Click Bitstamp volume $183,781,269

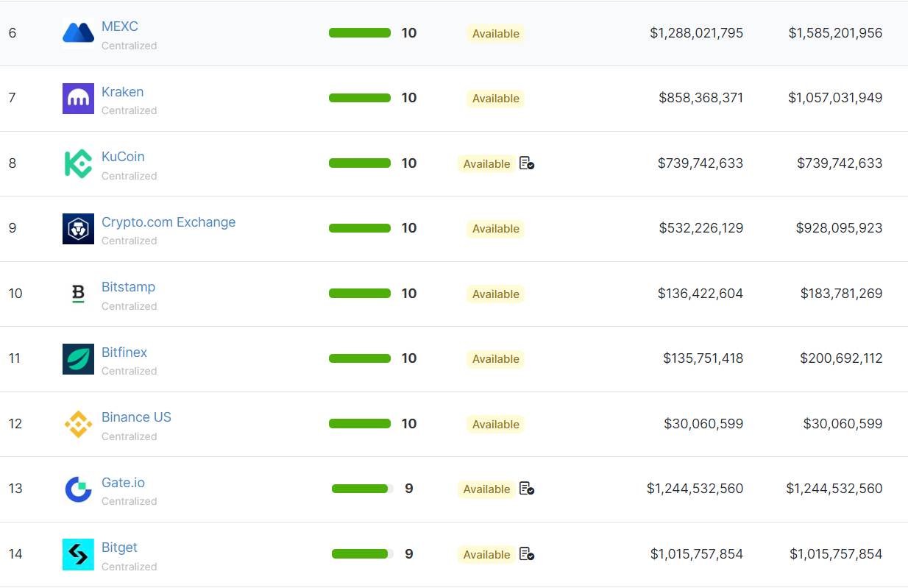coord(842,294)
